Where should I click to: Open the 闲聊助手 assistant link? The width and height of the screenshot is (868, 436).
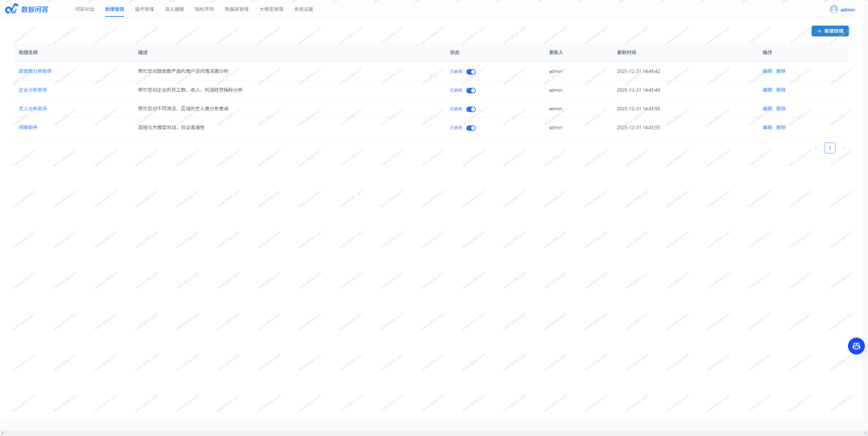click(28, 127)
